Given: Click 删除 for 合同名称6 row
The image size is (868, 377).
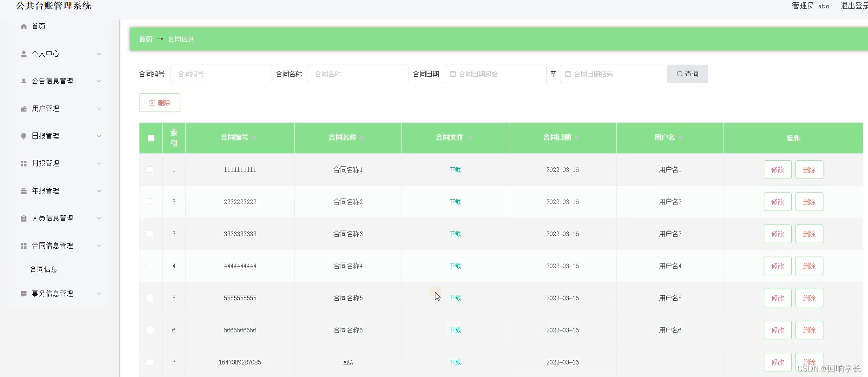Looking at the screenshot, I should pyautogui.click(x=809, y=330).
